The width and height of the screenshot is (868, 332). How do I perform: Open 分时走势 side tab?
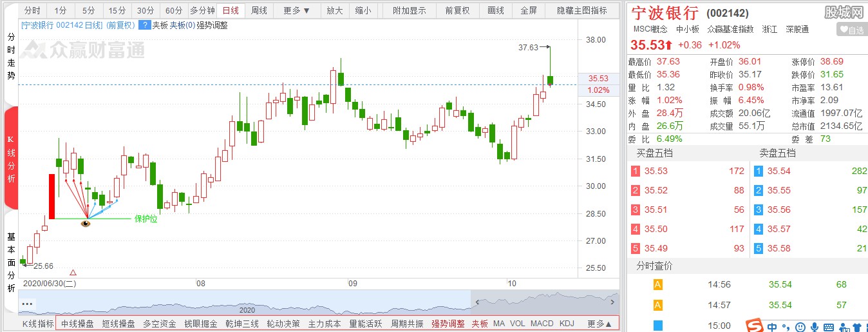coord(11,57)
